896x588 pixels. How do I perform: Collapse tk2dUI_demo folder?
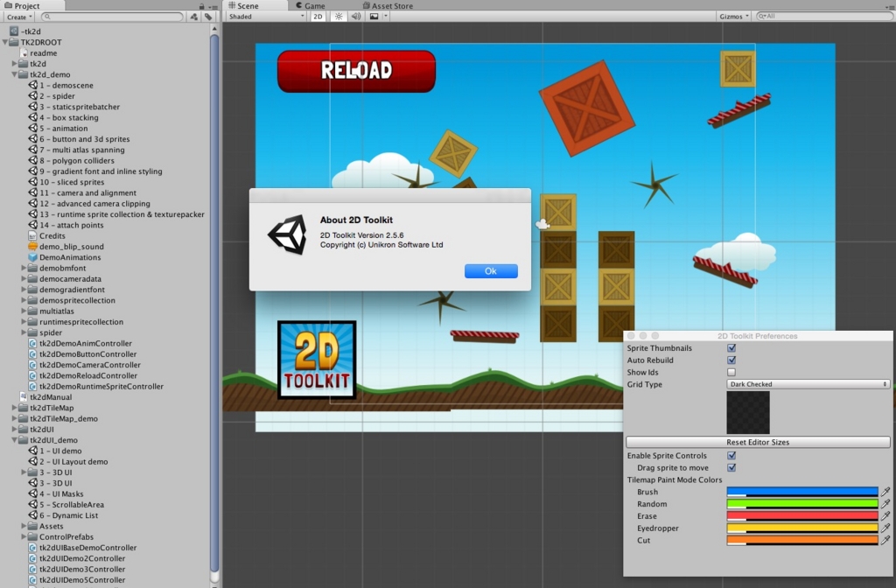[x=14, y=440]
